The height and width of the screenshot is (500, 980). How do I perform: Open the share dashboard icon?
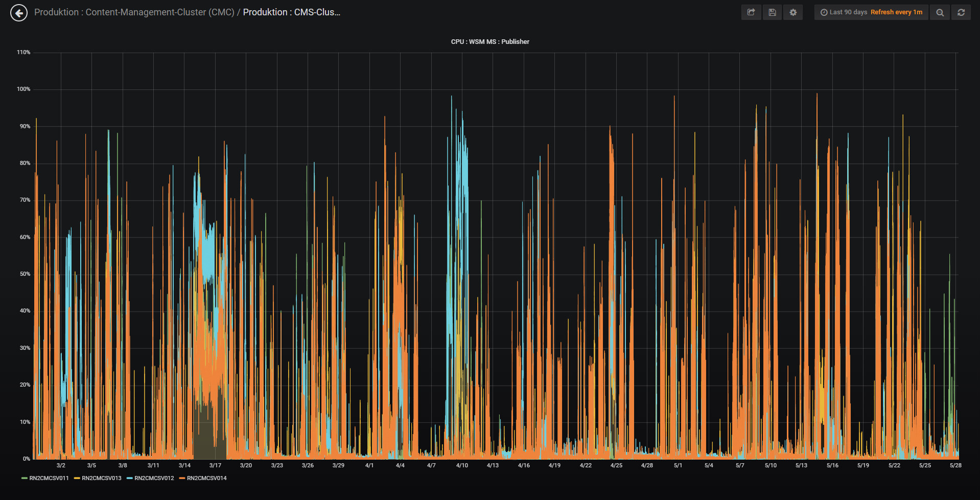click(751, 12)
